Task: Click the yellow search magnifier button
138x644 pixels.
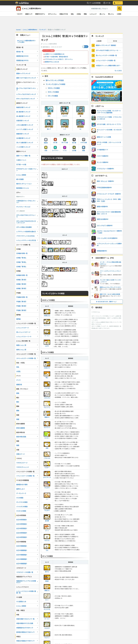Action: click(x=120, y=8)
